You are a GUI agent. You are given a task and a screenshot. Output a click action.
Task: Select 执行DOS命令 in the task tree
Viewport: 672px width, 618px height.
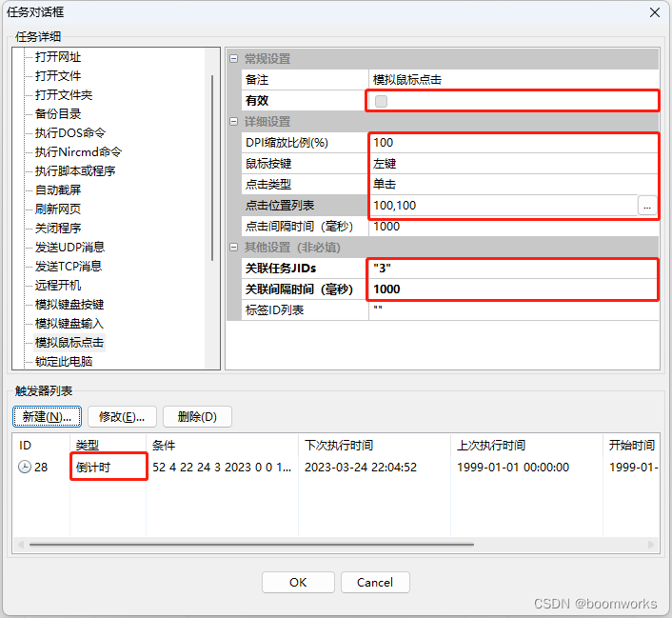click(69, 133)
